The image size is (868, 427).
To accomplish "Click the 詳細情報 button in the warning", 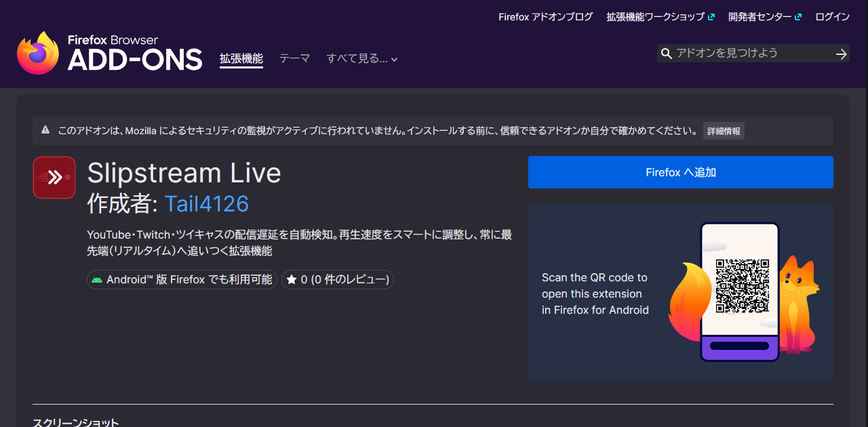I will pyautogui.click(x=724, y=131).
